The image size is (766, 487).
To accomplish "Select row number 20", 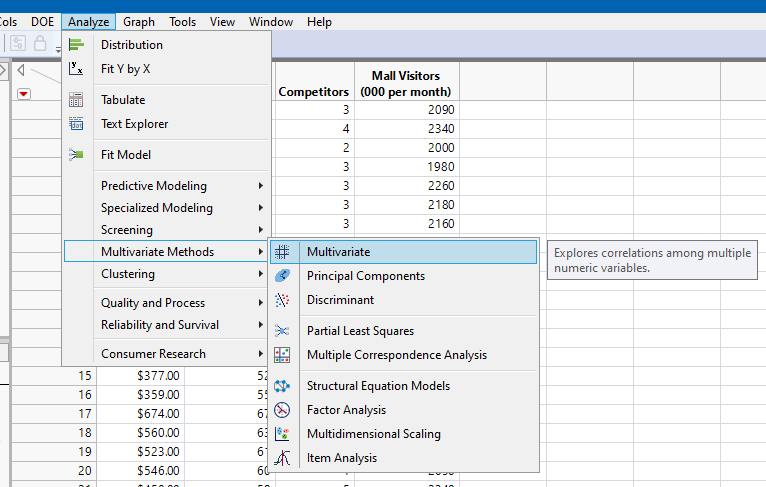I will pyautogui.click(x=54, y=471).
